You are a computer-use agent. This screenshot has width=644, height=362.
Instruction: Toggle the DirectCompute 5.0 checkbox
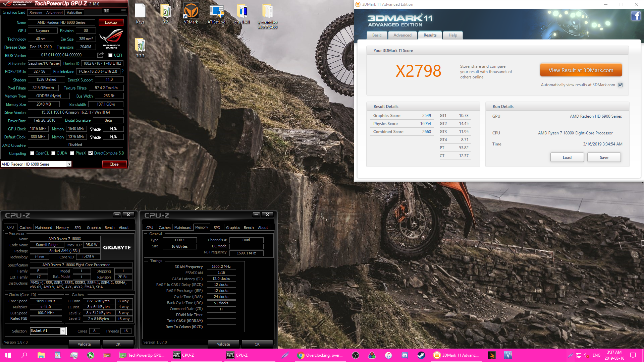(x=90, y=153)
